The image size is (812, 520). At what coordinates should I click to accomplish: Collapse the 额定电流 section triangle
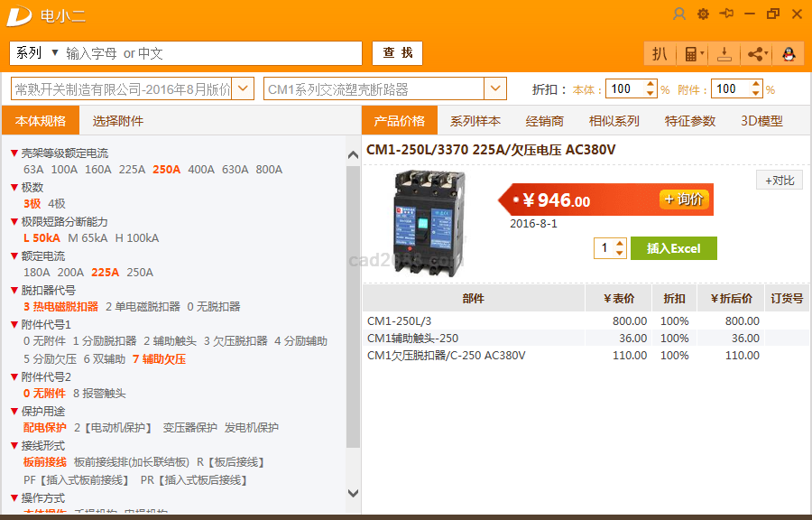[x=14, y=256]
